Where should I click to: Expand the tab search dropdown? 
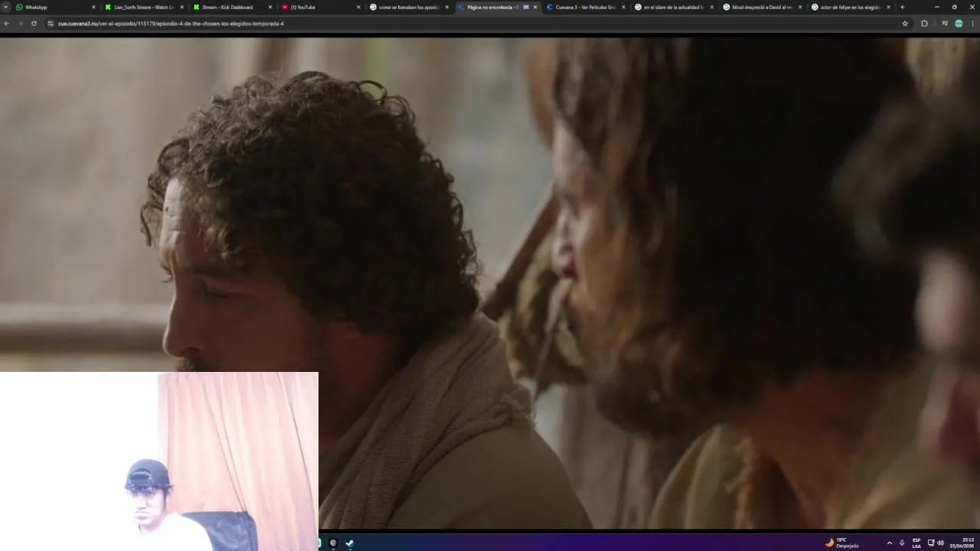coord(5,7)
